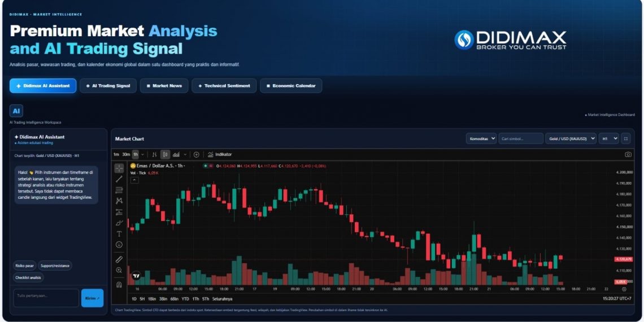644x322 pixels.
Task: Open the H1 timeframe dropdown
Action: pos(608,139)
